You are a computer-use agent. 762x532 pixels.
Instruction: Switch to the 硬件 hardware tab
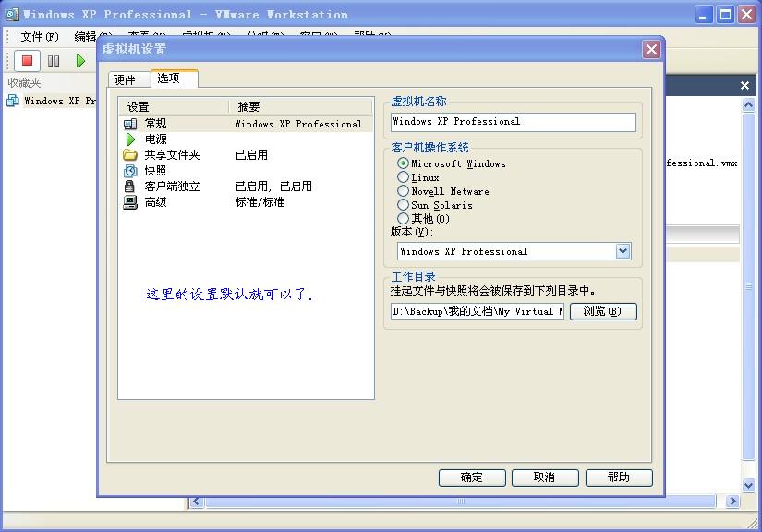pyautogui.click(x=125, y=79)
